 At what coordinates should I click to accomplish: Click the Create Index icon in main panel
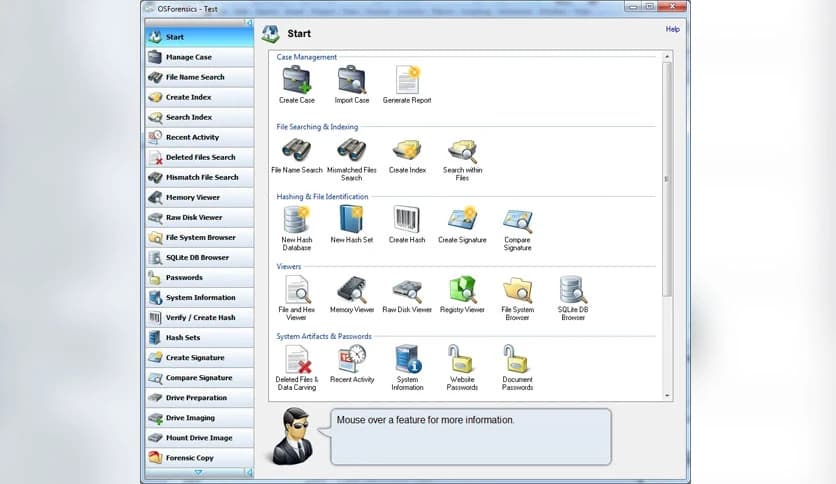[407, 150]
